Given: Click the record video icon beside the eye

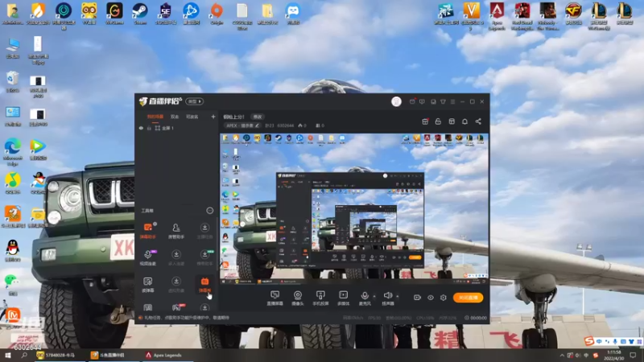Looking at the screenshot, I should click(417, 298).
